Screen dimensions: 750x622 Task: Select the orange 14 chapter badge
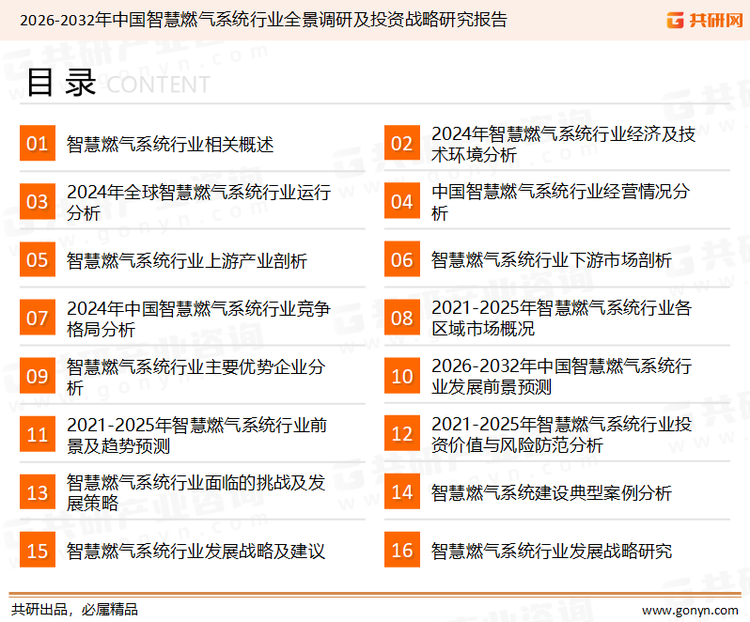[402, 492]
